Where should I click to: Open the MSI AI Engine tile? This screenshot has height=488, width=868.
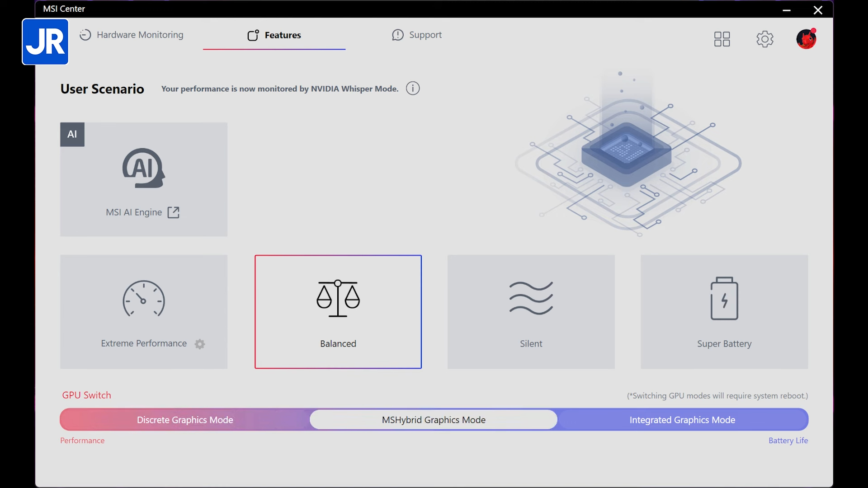click(144, 179)
